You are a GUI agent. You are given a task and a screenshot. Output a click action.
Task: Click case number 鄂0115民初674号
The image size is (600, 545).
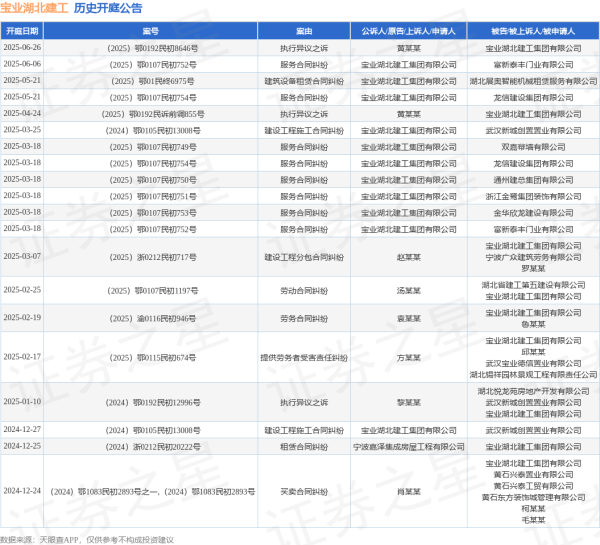click(152, 358)
